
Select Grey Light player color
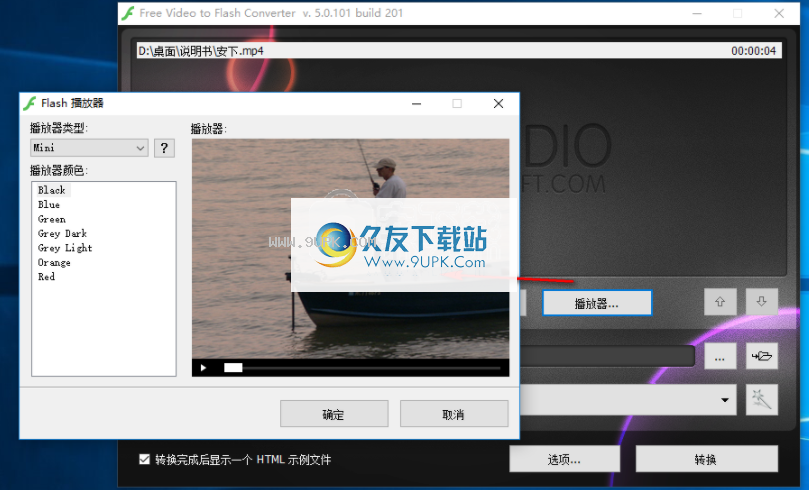tap(64, 248)
